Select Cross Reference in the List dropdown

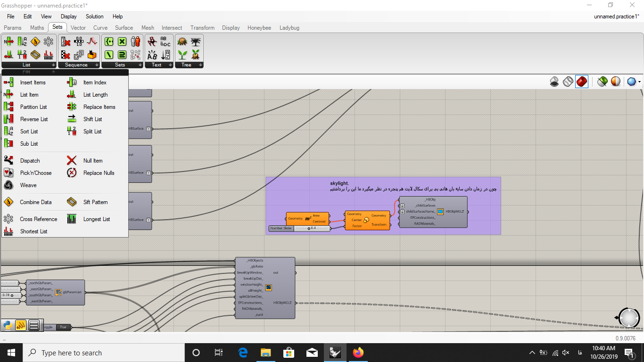click(39, 219)
